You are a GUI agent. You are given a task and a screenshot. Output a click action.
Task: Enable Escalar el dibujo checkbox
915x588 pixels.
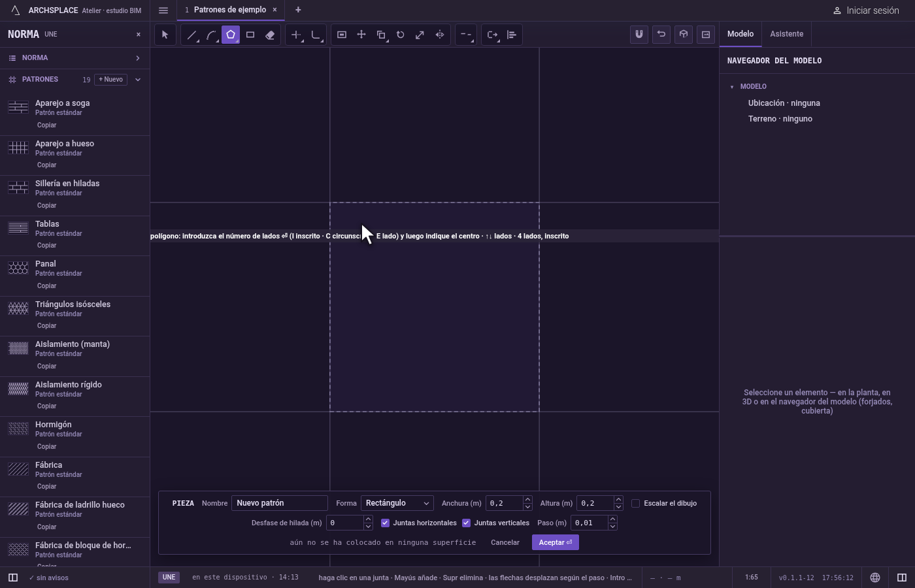pyautogui.click(x=635, y=503)
